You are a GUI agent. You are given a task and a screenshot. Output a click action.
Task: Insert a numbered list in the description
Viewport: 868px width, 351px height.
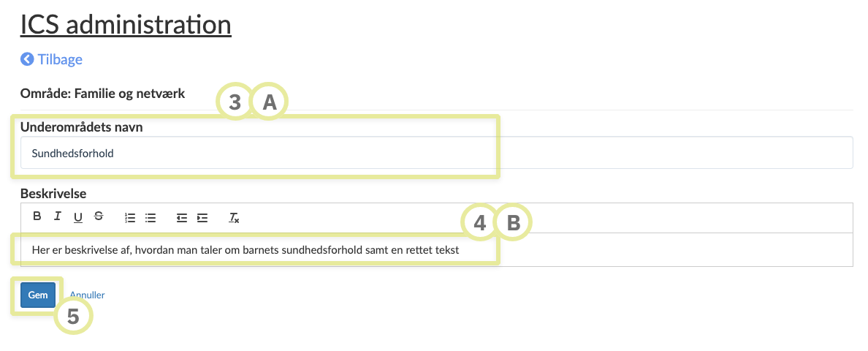point(131,217)
